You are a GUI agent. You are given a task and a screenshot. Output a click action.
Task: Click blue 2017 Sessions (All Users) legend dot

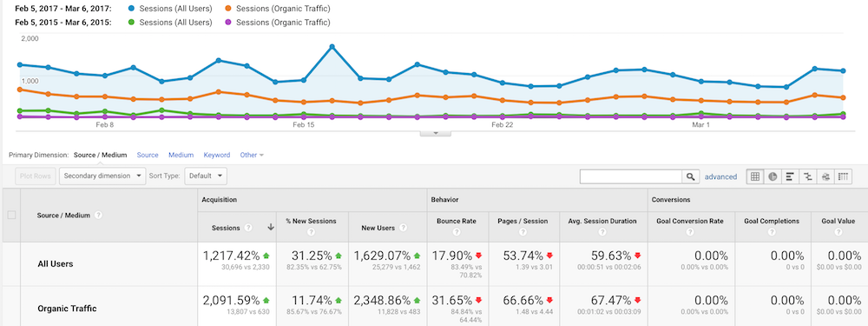pyautogui.click(x=131, y=9)
